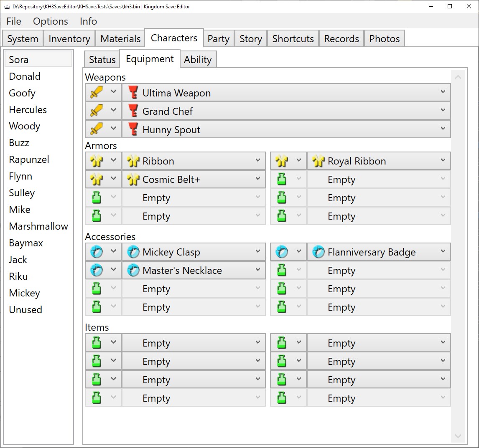This screenshot has height=448, width=479.
Task: Open the Master's Necklace accessory dropdown
Action: point(194,271)
